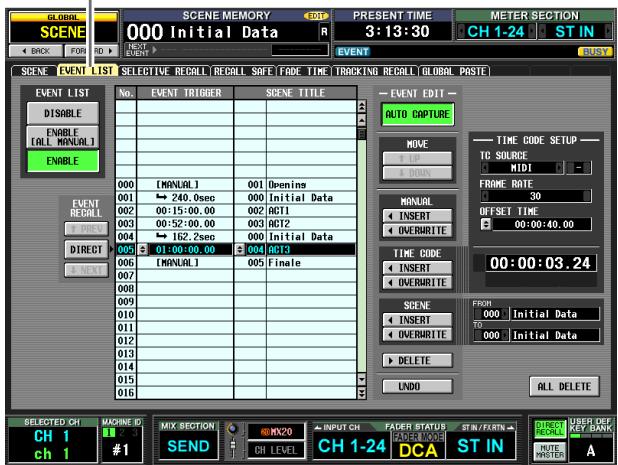Viewport: 618px width, 465px height.
Task: Click the ALL DELETE button
Action: tap(564, 387)
